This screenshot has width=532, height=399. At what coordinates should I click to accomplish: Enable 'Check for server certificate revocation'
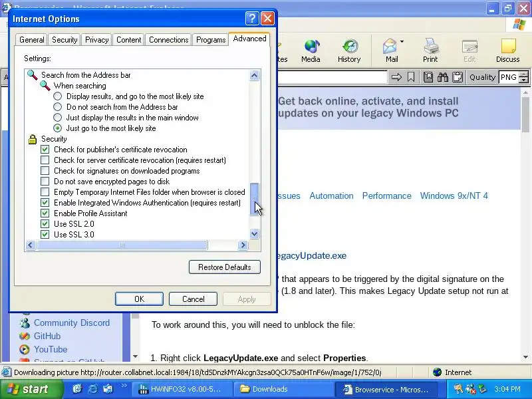(x=45, y=160)
